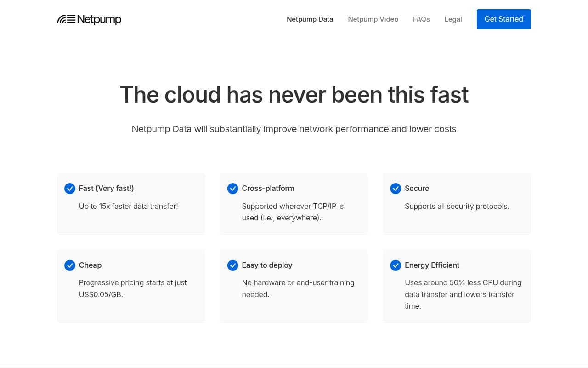588x368 pixels.
Task: Click the Netpump logo
Action: coord(89,19)
